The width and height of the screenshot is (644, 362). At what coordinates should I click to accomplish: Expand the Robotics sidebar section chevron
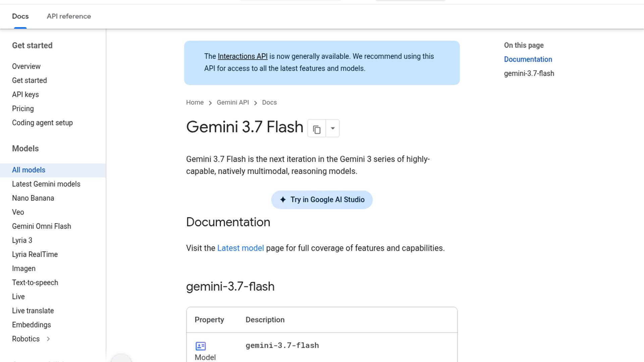pyautogui.click(x=48, y=339)
